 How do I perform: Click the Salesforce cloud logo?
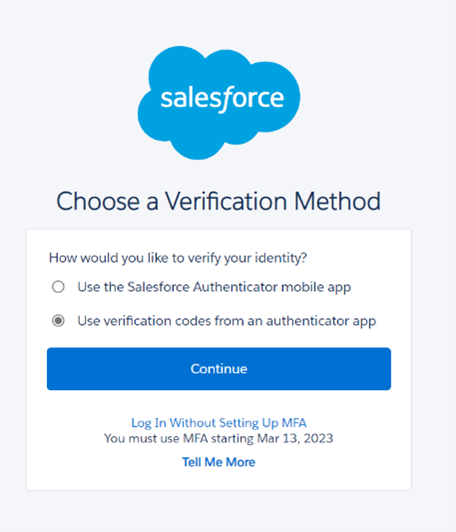coord(219,103)
